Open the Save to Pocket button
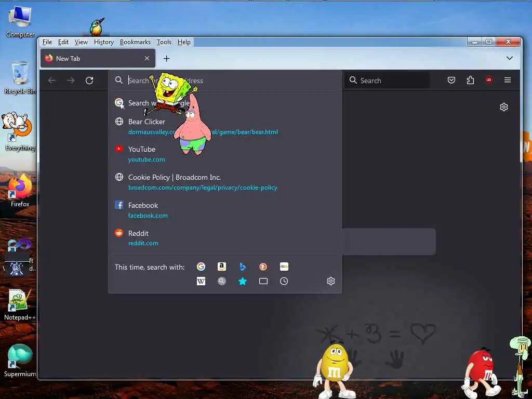The width and height of the screenshot is (532, 399). tap(451, 80)
